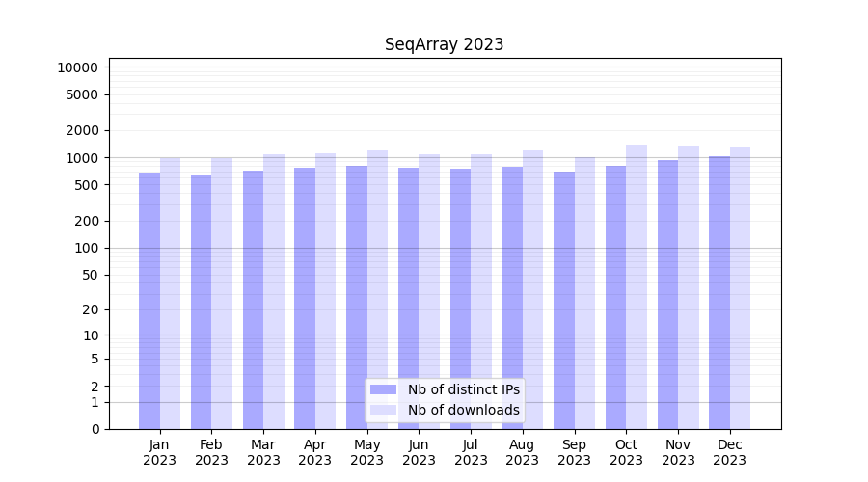Click the 'Mar 2023' x-axis label
868x482 pixels.
263,452
